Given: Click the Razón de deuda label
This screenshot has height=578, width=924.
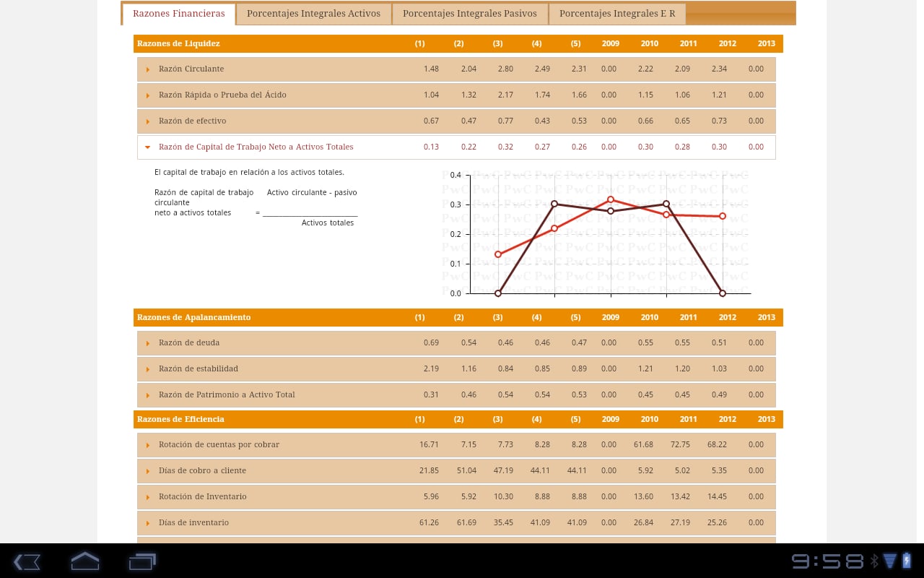Looking at the screenshot, I should click(189, 342).
